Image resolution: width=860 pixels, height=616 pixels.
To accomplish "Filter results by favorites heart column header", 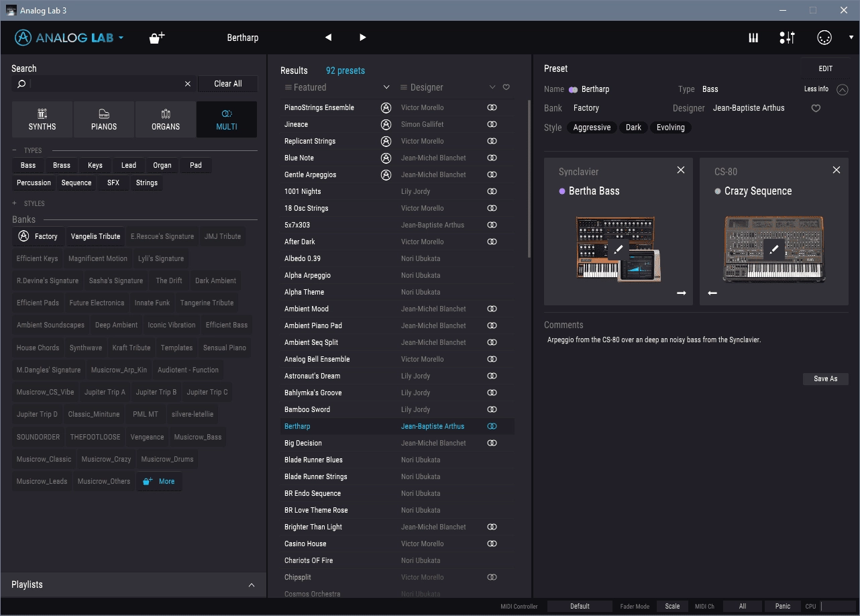I will pos(506,87).
